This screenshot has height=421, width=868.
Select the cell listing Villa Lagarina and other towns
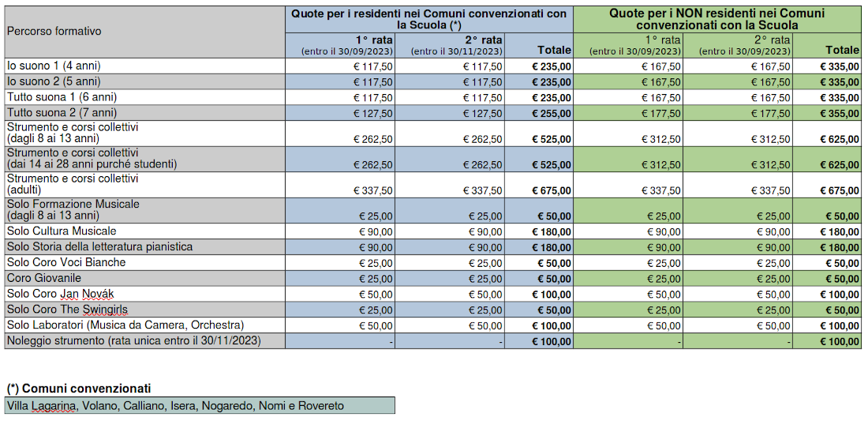click(175, 406)
